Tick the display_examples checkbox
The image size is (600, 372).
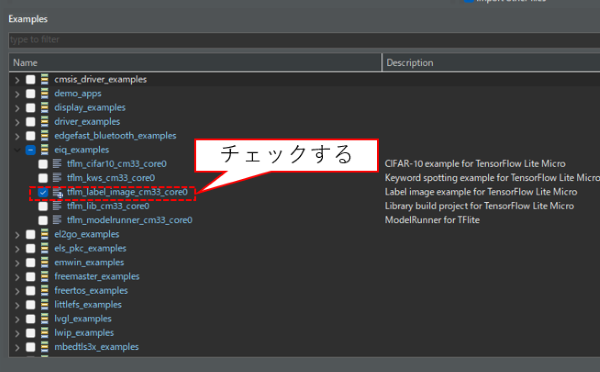click(x=31, y=108)
